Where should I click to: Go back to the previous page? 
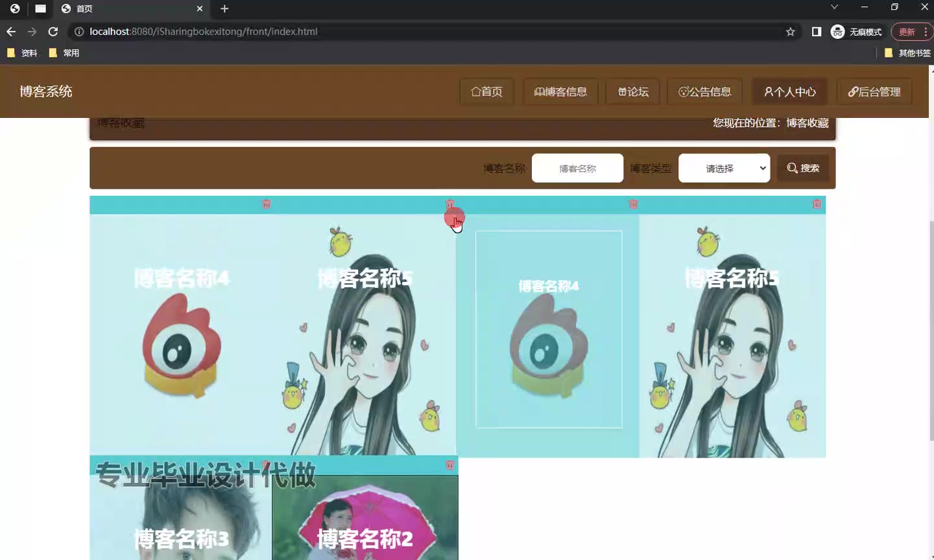click(11, 31)
